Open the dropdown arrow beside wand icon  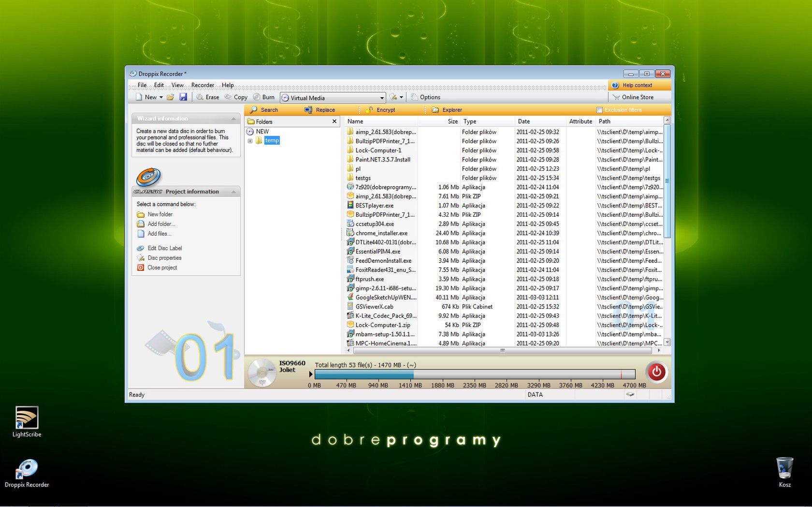401,97
